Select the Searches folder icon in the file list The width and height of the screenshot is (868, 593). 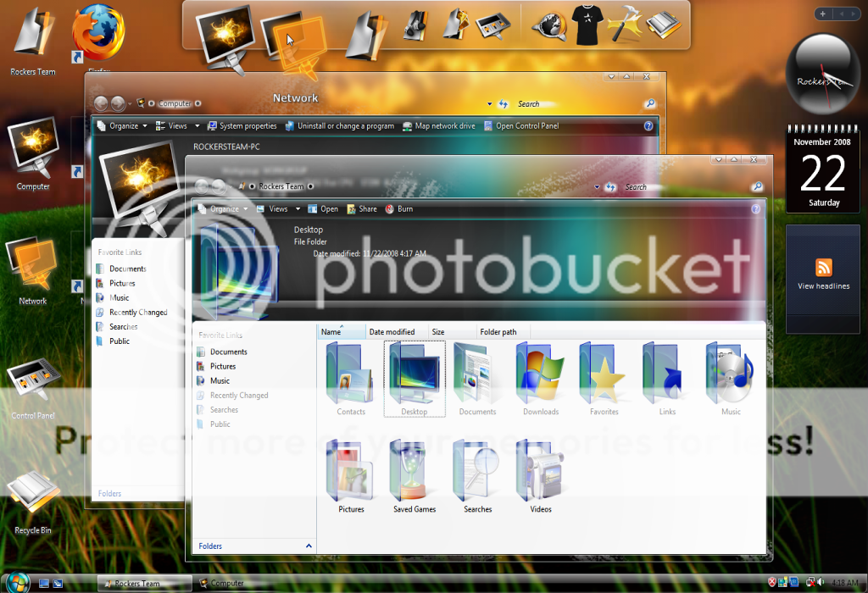[478, 477]
